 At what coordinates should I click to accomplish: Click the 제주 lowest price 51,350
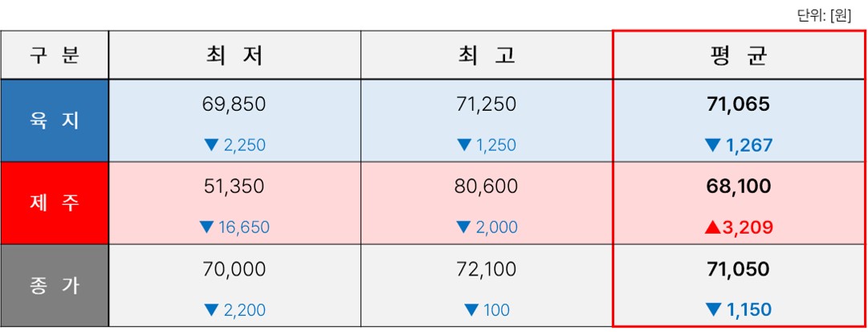pos(234,186)
